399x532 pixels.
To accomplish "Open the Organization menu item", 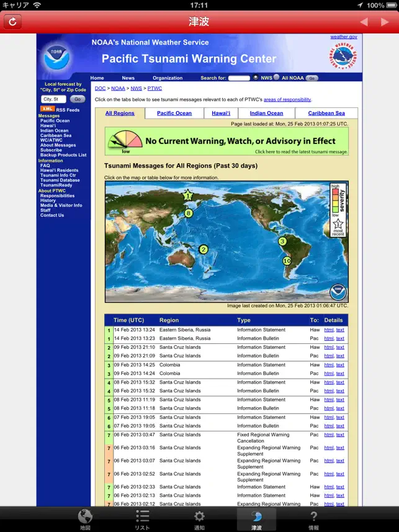I will click(168, 78).
